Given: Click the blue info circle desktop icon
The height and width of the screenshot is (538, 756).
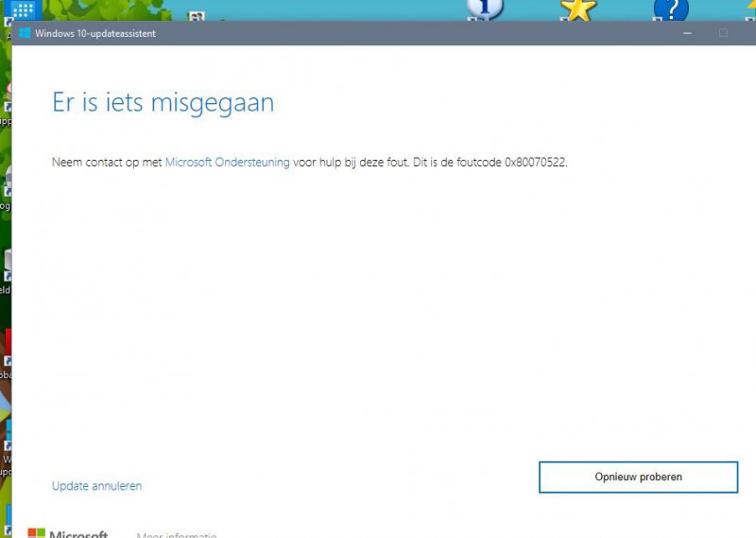Looking at the screenshot, I should (485, 9).
